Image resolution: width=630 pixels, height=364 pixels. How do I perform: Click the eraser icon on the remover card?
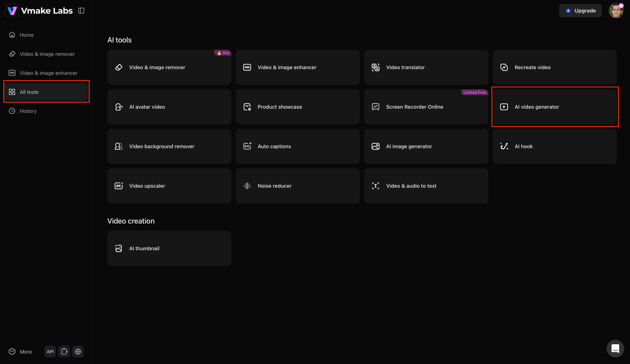click(x=118, y=67)
